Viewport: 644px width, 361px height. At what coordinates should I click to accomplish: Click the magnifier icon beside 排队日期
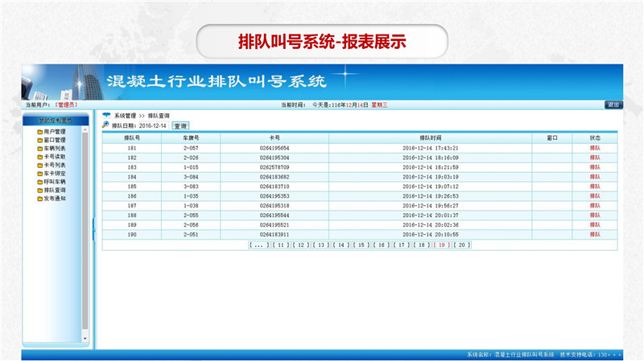coord(105,126)
